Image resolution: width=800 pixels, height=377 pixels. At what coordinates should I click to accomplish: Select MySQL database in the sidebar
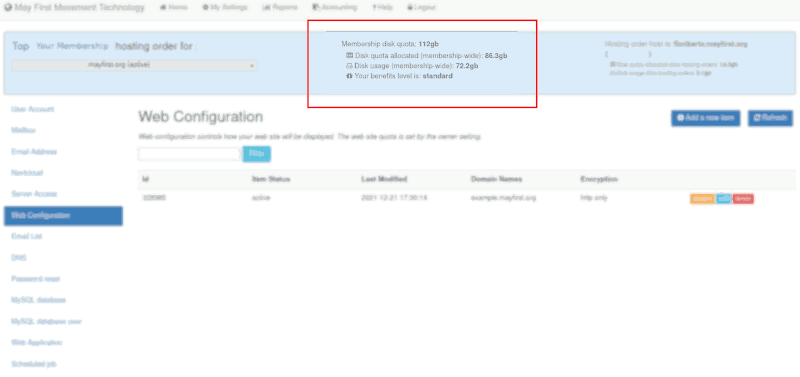38,300
